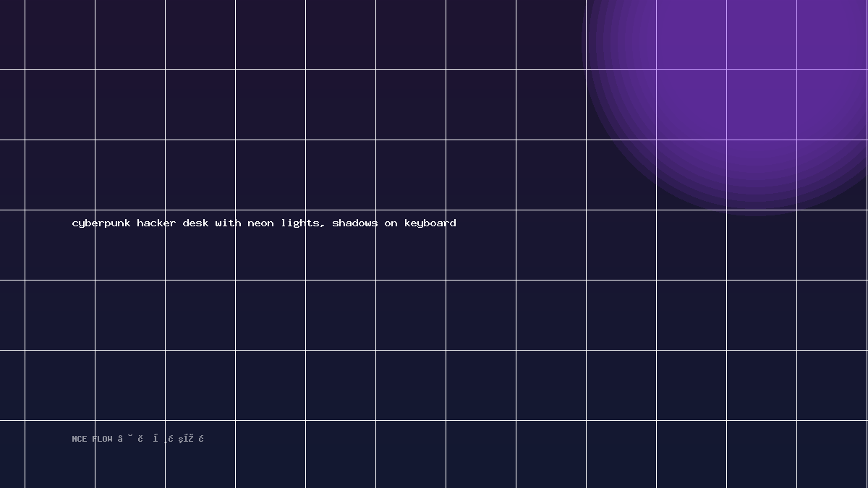868x488 pixels.
Task: Click the "â" character after FLOW
Action: [120, 439]
